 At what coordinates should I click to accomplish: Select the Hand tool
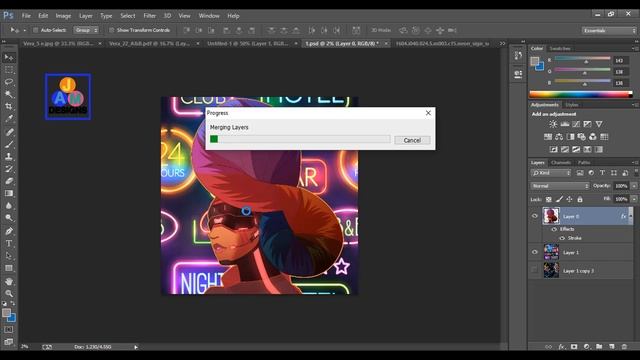(9, 281)
